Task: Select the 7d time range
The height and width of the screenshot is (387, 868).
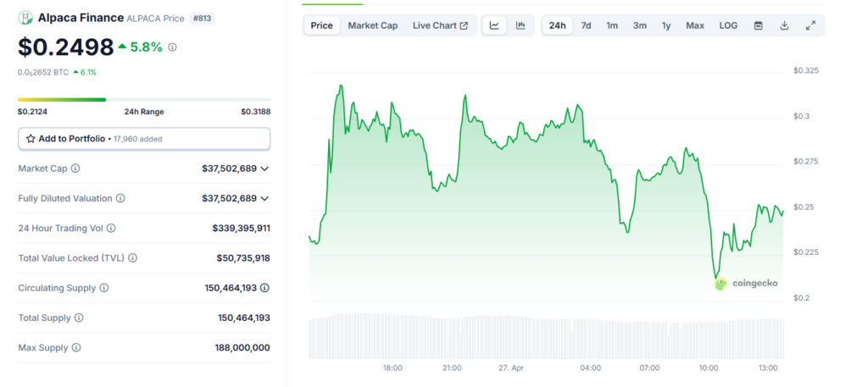Action: coord(586,25)
